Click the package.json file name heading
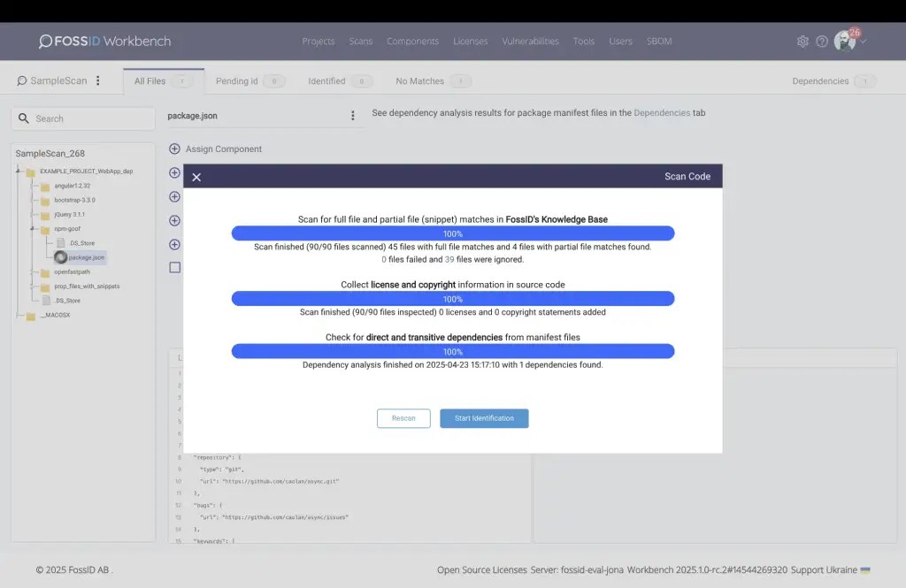The width and height of the screenshot is (906, 588). [x=192, y=116]
